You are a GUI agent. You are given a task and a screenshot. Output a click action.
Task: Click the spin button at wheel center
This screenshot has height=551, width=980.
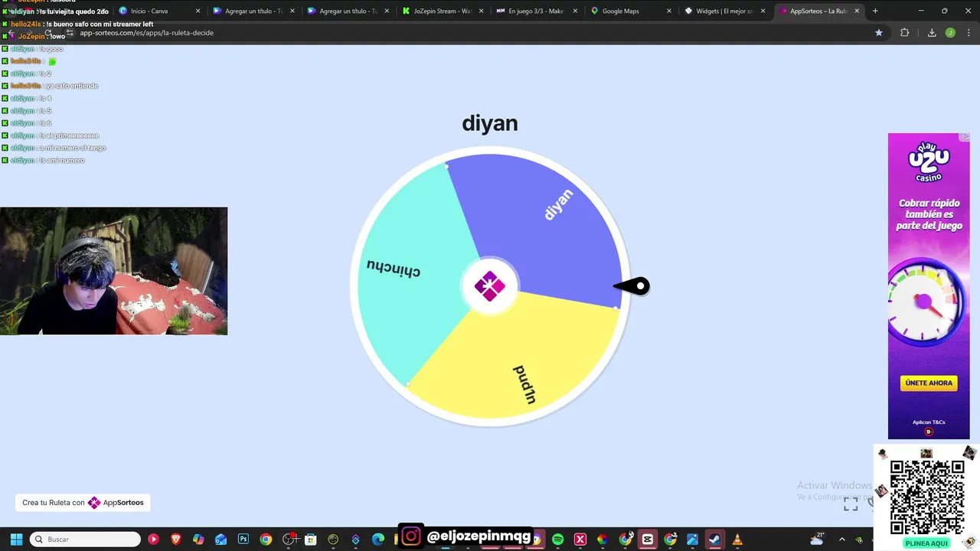click(490, 286)
